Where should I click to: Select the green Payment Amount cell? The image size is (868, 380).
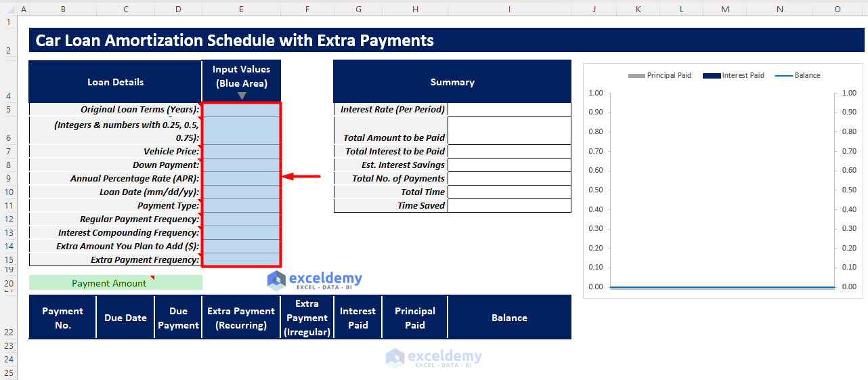[116, 283]
